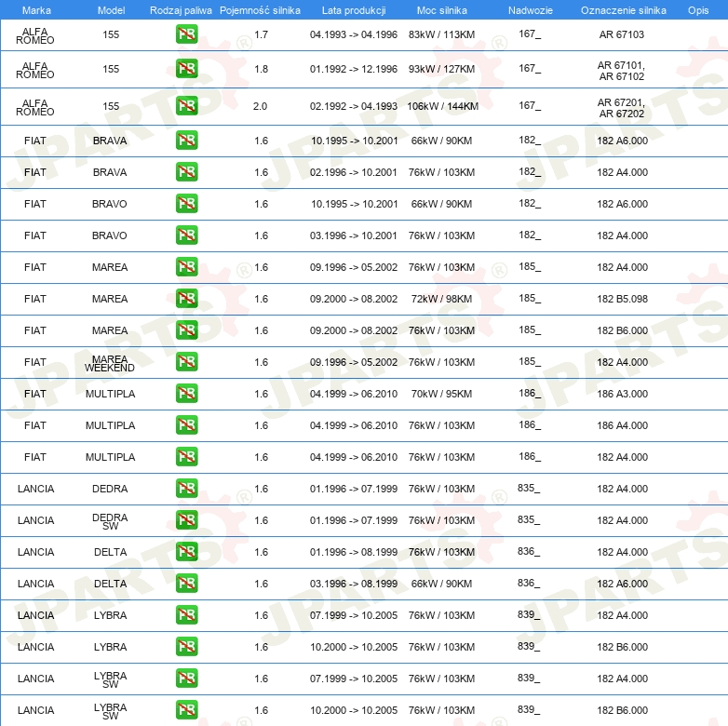Click the Oznaczenie silnika column header

point(623,9)
